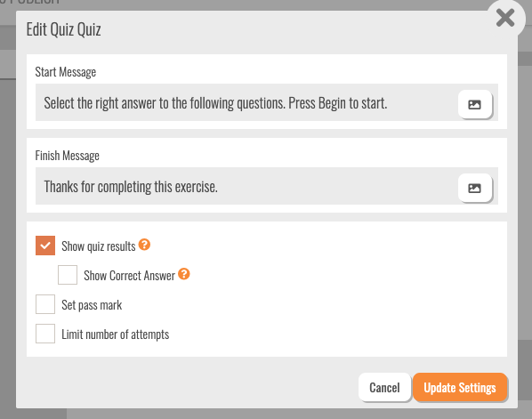Select the Show quiz results label text

[x=99, y=246]
